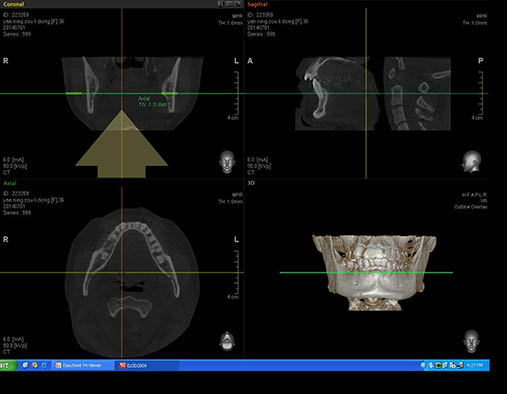Open the second quick launch icon beside Start
The image size is (507, 394).
point(35,365)
